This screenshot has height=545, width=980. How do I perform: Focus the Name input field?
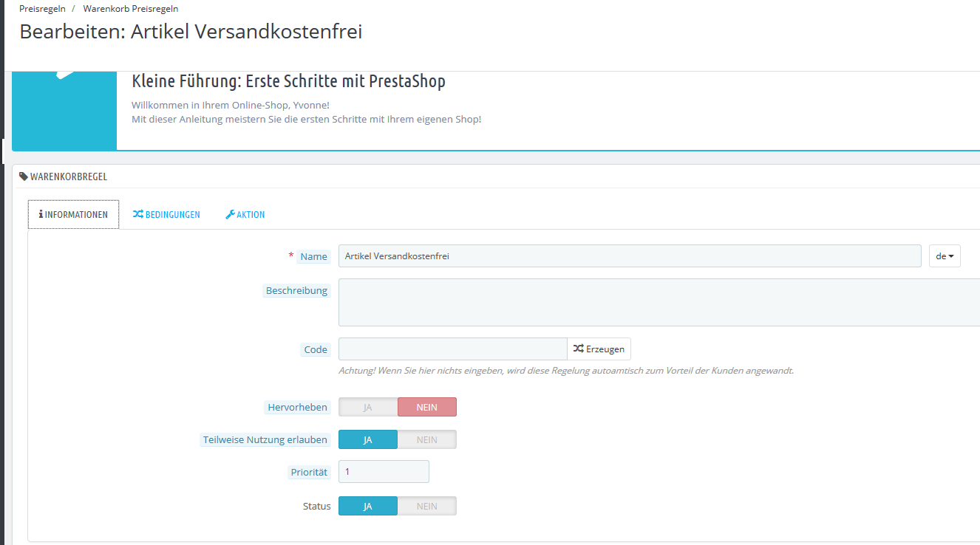click(629, 256)
